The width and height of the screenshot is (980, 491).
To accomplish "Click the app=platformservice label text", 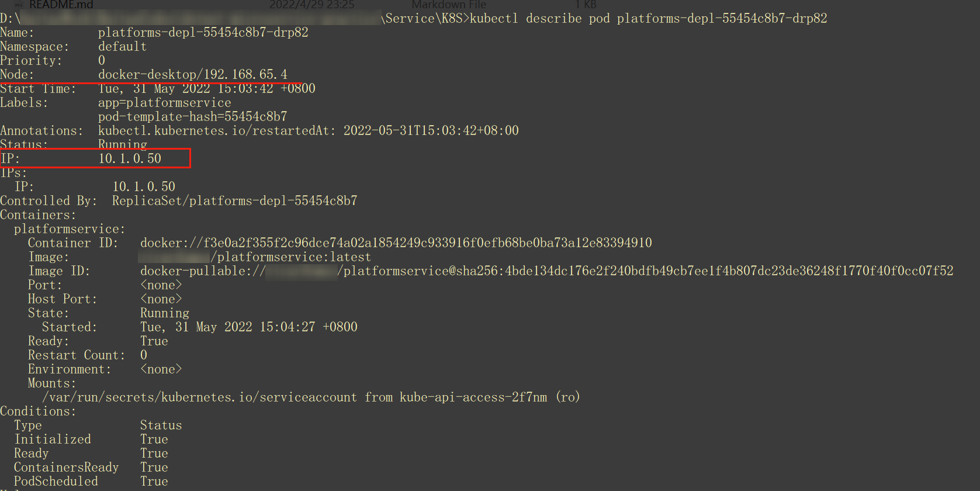I will tap(164, 103).
